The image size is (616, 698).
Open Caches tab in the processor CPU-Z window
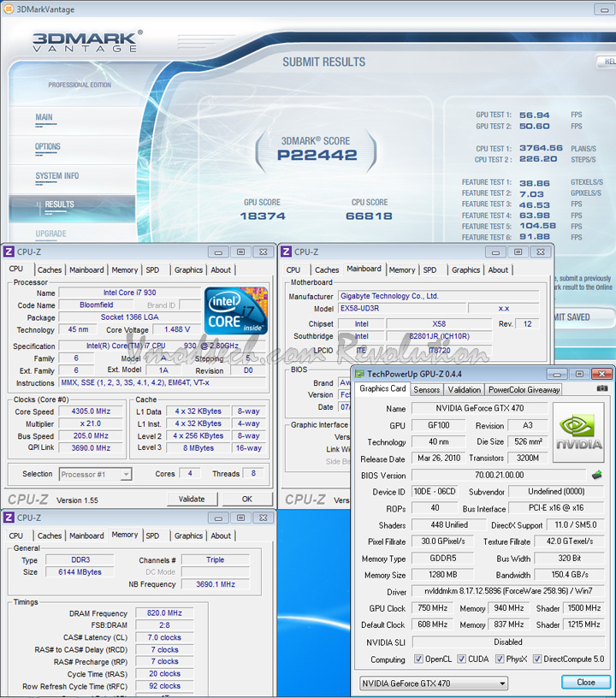pos(50,269)
